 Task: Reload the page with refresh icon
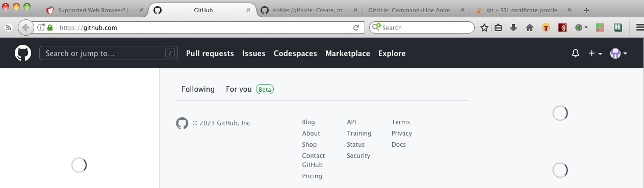click(x=356, y=28)
